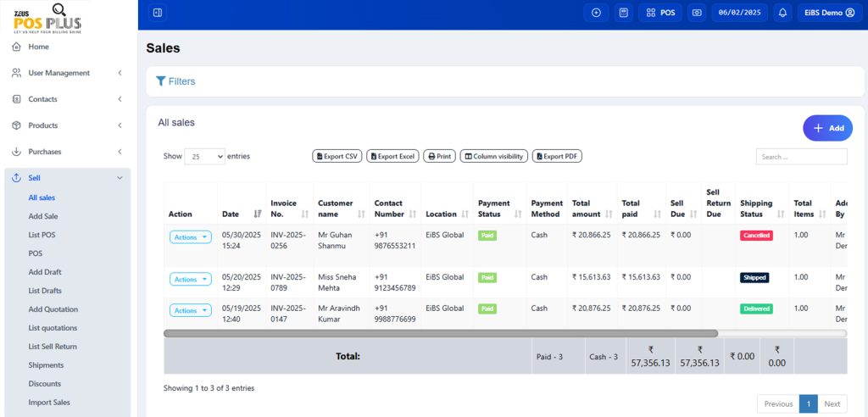Open List Drafts submenu
This screenshot has width=868, height=417.
(x=45, y=291)
